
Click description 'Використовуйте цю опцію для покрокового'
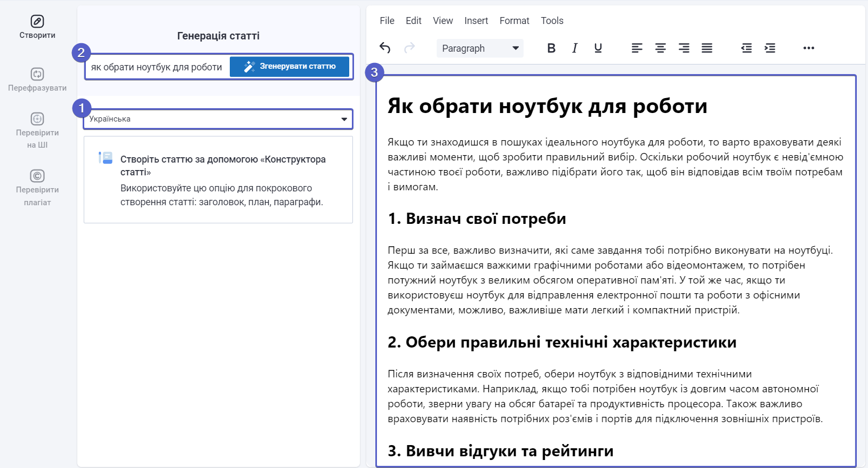click(x=222, y=195)
